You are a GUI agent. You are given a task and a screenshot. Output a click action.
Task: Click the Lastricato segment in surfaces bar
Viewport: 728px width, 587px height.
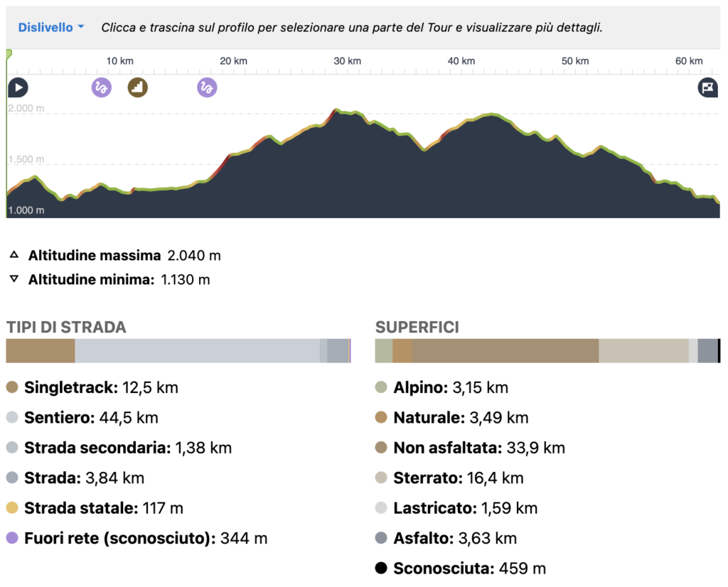[693, 351]
